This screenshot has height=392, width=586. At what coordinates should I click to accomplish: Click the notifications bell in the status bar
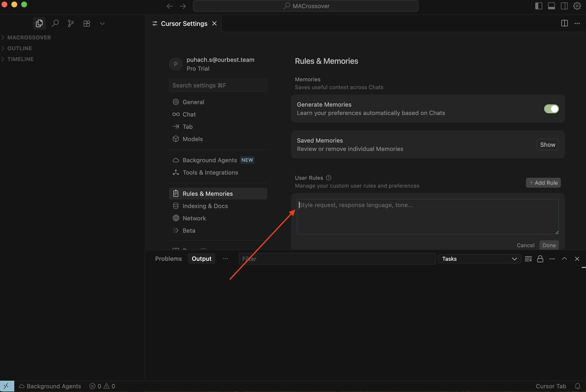[x=577, y=386]
